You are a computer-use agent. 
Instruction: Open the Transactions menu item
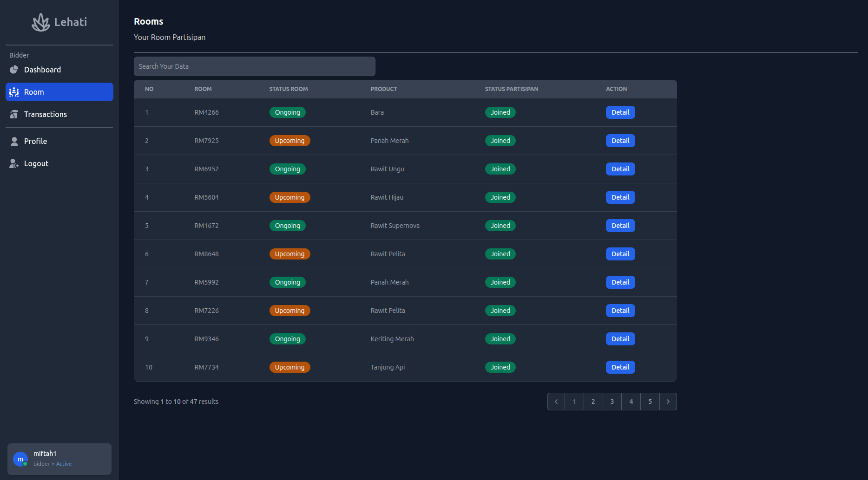pos(45,114)
